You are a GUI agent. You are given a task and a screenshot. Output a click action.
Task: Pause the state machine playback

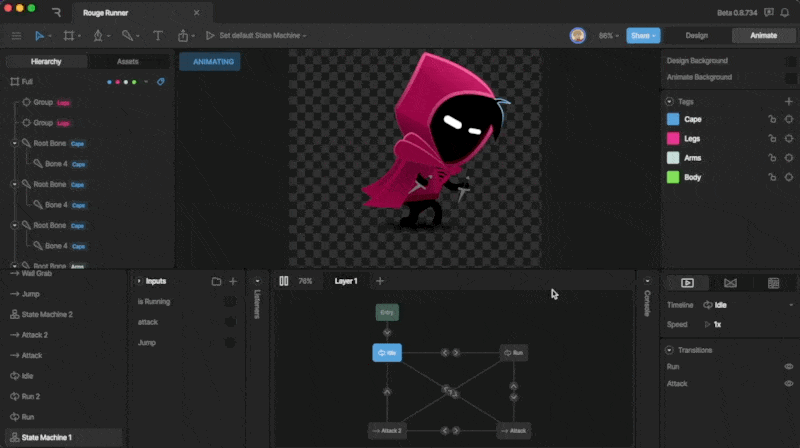point(283,281)
